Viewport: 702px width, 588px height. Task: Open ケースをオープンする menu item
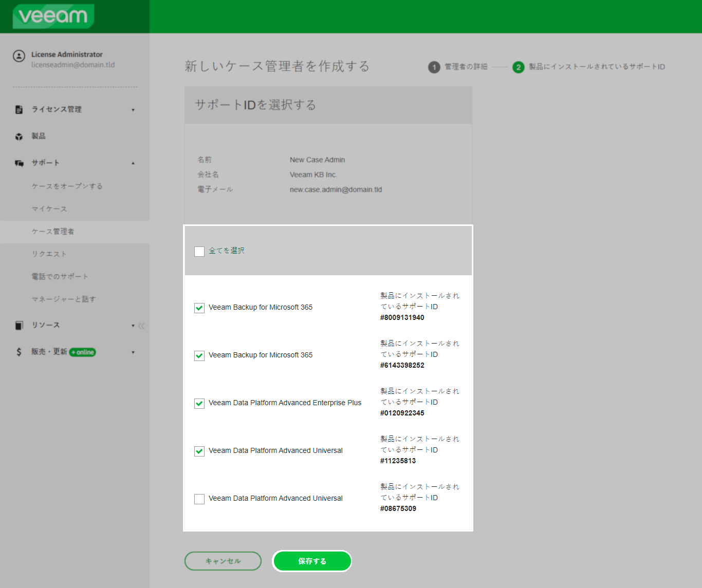pos(67,186)
